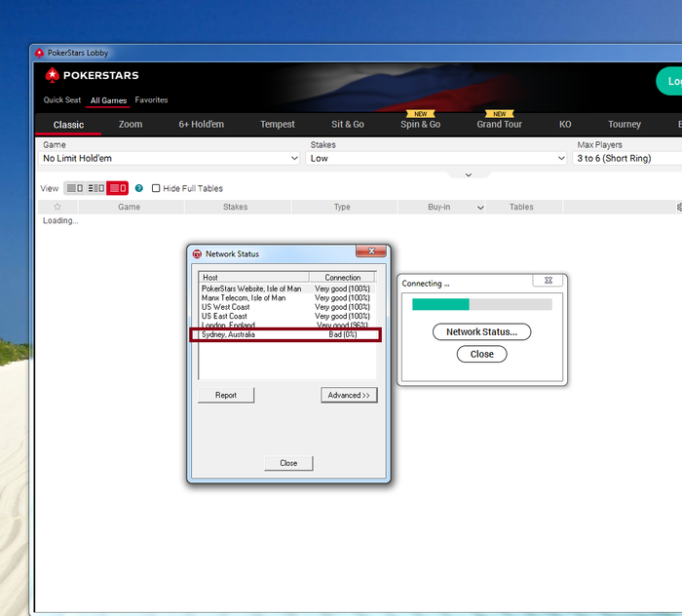Select the US East Coast host row
The height and width of the screenshot is (616, 682).
(287, 316)
